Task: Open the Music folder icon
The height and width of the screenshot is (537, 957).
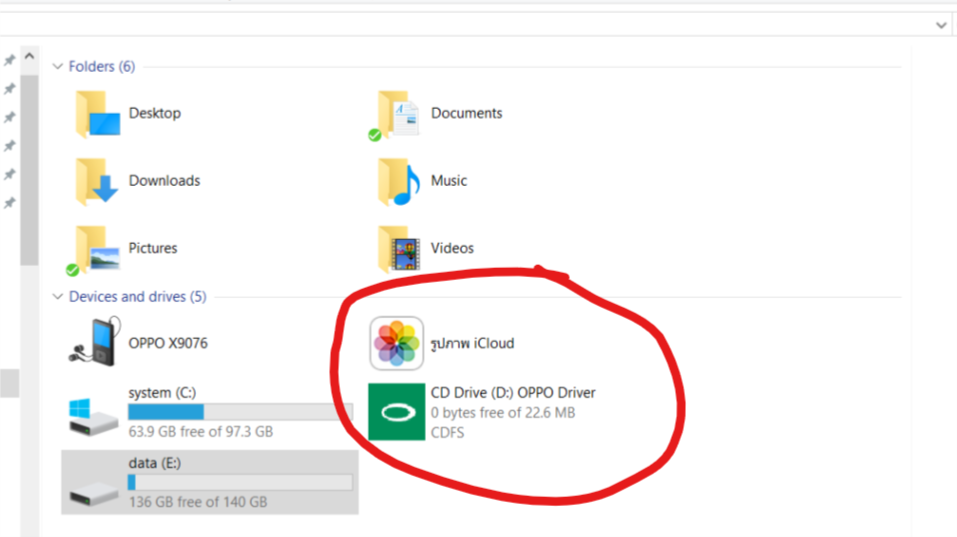Action: tap(399, 181)
